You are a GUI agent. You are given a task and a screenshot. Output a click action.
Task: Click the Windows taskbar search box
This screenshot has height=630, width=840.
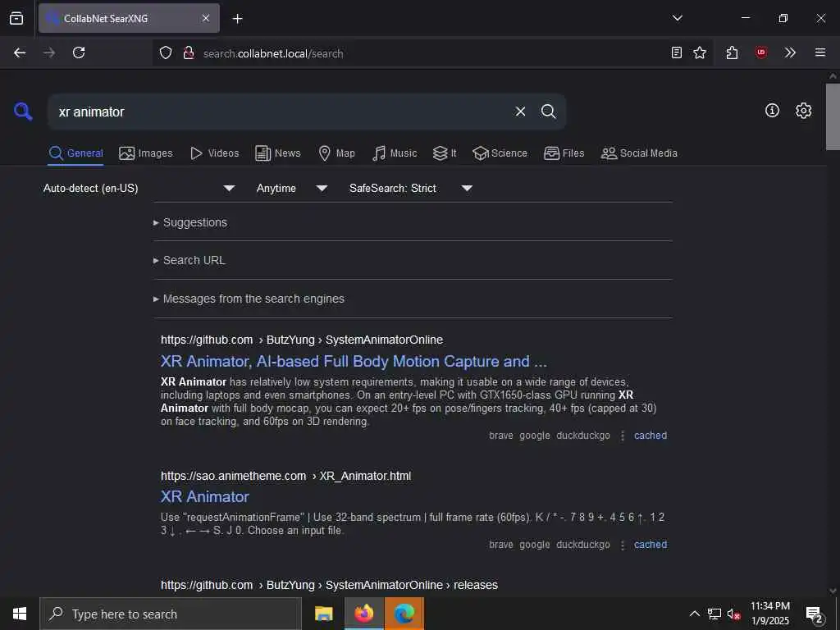pyautogui.click(x=171, y=614)
